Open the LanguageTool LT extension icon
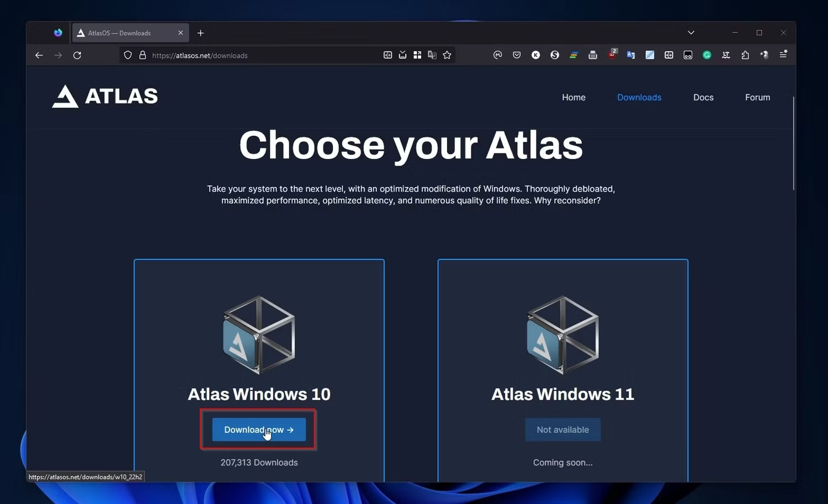Image resolution: width=828 pixels, height=504 pixels. point(726,55)
